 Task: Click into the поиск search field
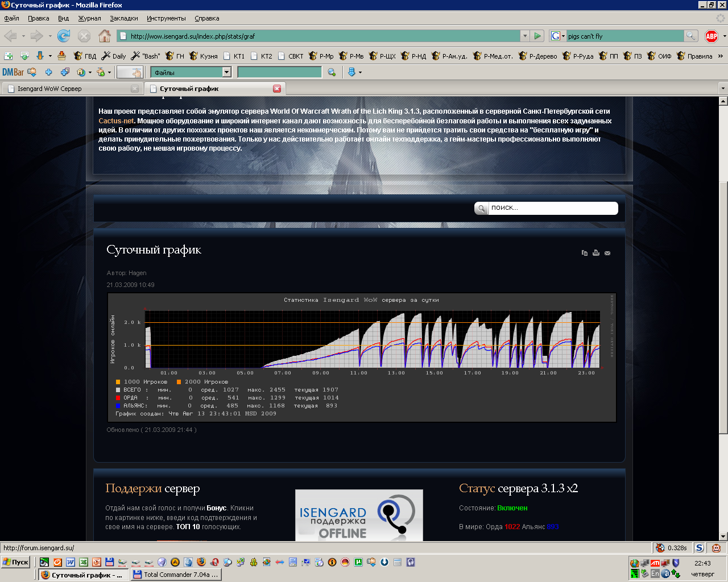(553, 208)
